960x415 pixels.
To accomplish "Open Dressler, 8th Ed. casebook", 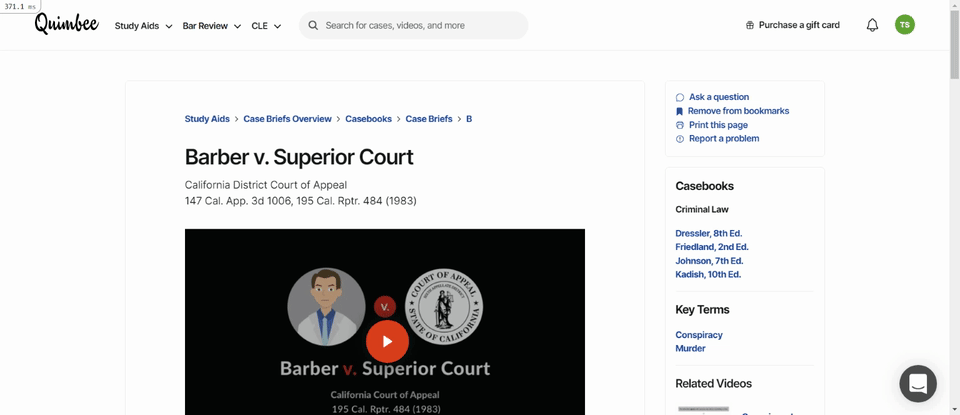I will pos(708,233).
